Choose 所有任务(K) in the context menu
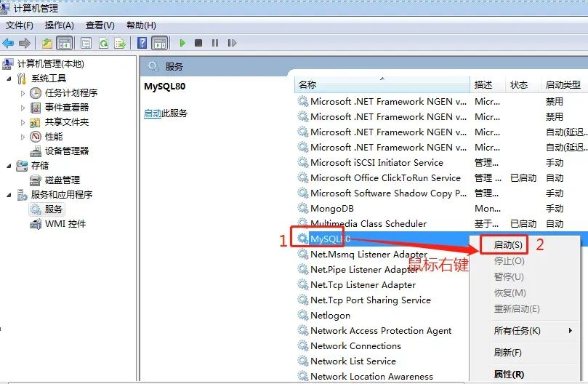The image size is (588, 384). pyautogui.click(x=517, y=330)
